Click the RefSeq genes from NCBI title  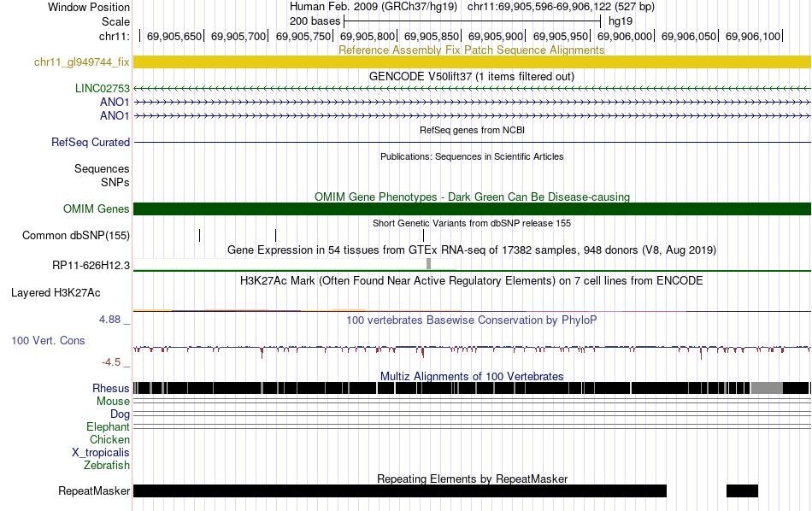pos(472,130)
